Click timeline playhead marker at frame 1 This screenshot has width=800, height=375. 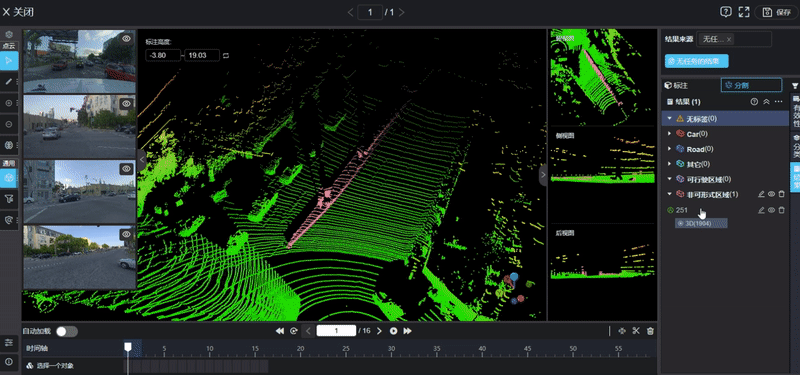(128, 347)
